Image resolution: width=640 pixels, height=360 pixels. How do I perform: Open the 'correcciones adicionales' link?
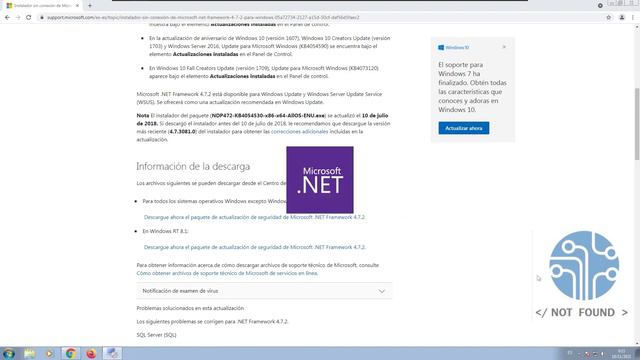[x=299, y=131]
